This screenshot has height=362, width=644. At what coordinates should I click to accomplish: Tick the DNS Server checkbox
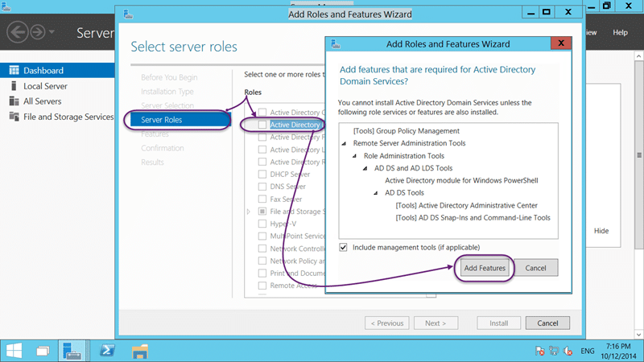tap(262, 187)
